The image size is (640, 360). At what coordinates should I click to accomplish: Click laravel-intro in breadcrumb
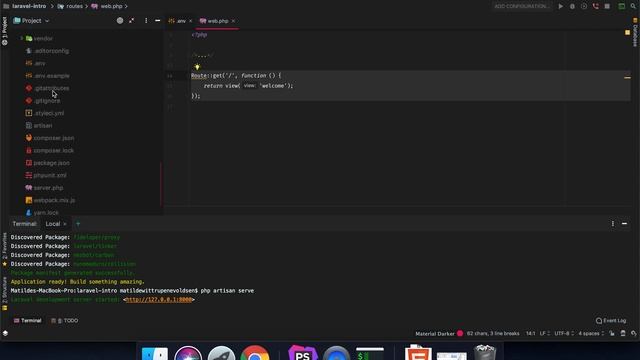[x=29, y=6]
